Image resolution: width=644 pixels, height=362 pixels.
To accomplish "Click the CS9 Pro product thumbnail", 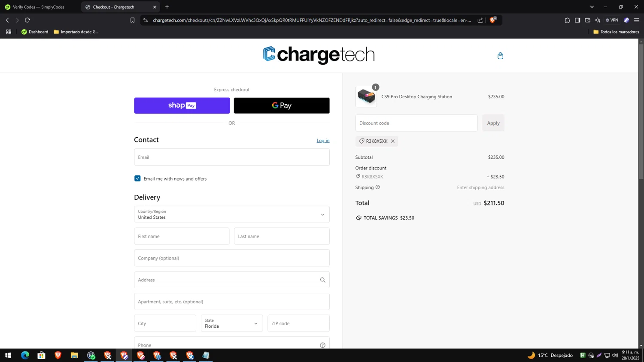I will click(x=366, y=97).
